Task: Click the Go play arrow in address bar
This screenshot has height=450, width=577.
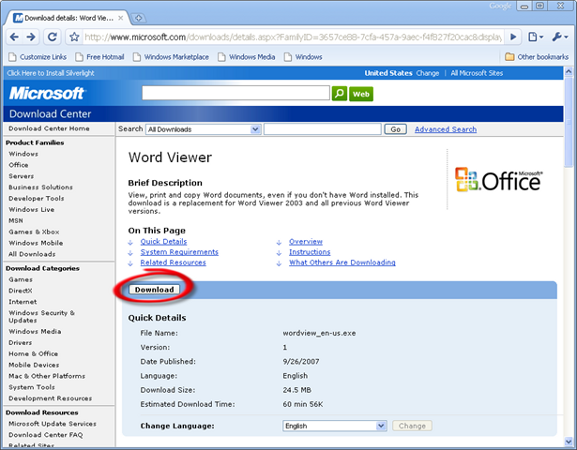Action: coord(513,37)
